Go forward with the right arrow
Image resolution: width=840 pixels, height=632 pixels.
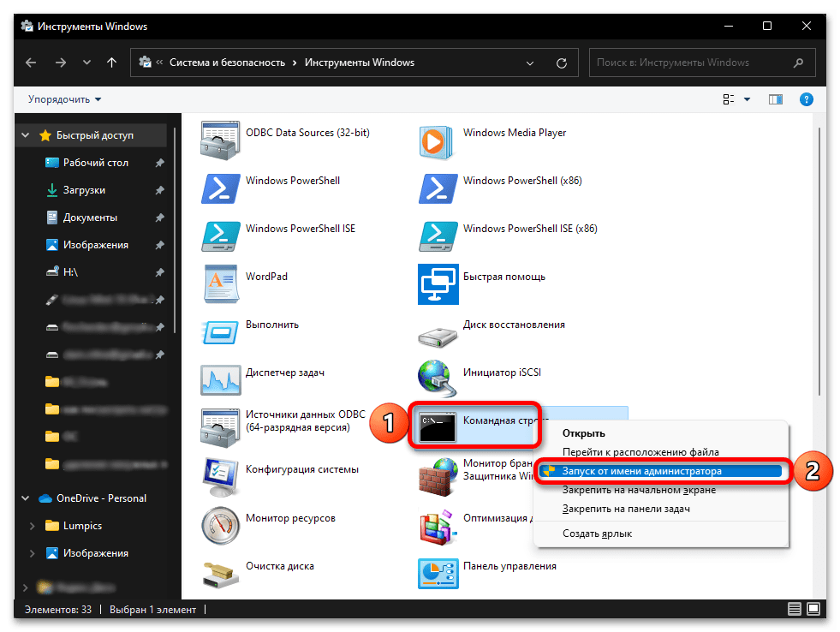[x=61, y=63]
